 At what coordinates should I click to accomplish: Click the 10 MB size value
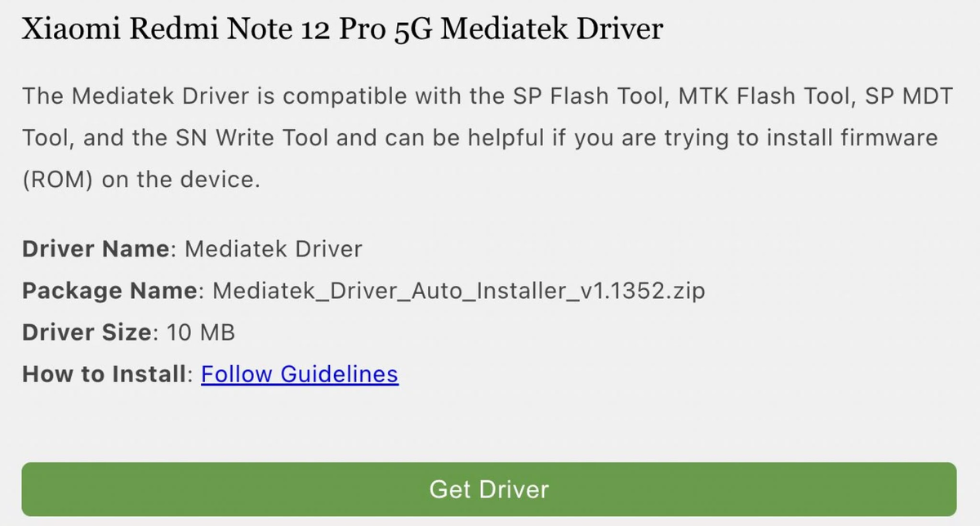point(201,332)
